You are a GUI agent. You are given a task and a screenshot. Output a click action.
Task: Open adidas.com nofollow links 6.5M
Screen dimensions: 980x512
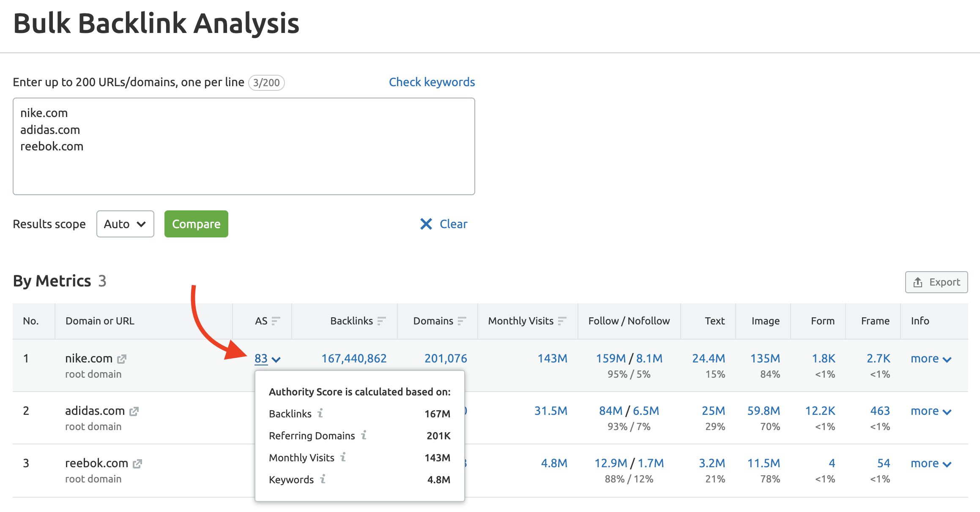click(x=646, y=411)
